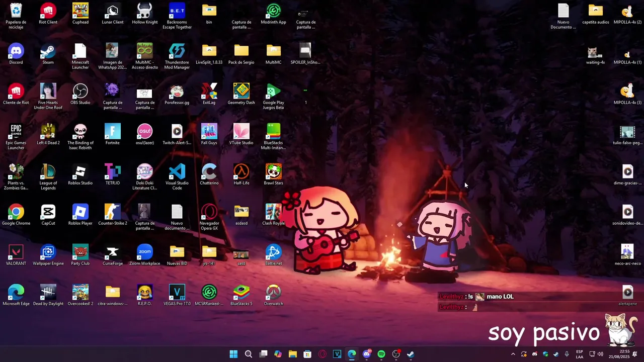Open the Discord desktop icon
The height and width of the screenshot is (362, 644).
[16, 54]
